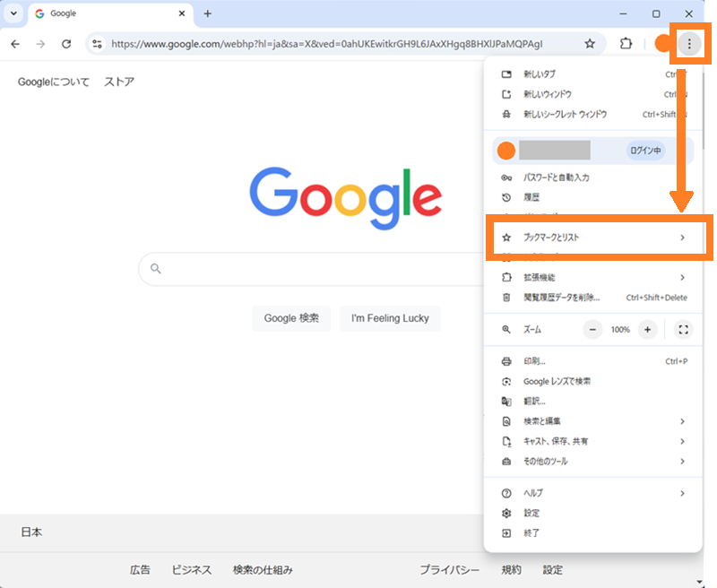Click the Google 検索 button
This screenshot has height=588, width=717.
coord(291,318)
